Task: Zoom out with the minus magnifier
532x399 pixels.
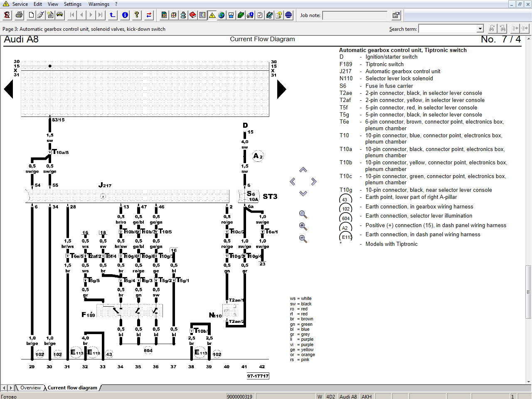Action: click(x=303, y=239)
